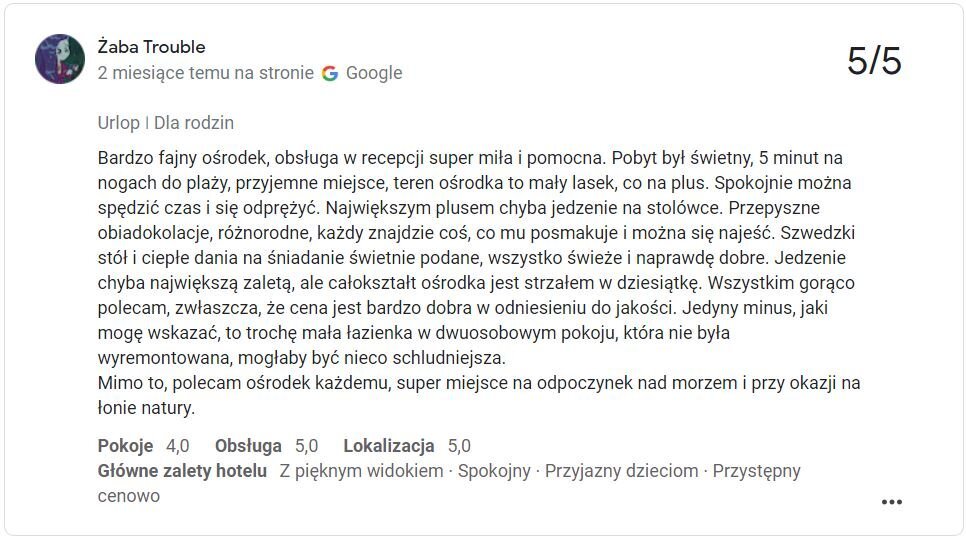
Task: Click the "Główne zalety hotelu" heading
Action: point(182,471)
